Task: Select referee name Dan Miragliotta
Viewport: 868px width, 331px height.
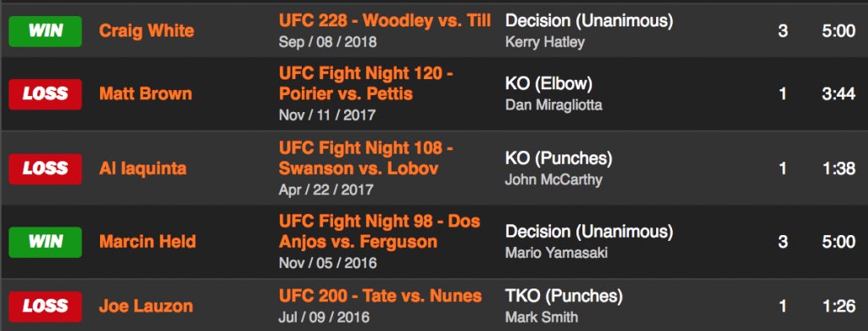Action: 554,104
